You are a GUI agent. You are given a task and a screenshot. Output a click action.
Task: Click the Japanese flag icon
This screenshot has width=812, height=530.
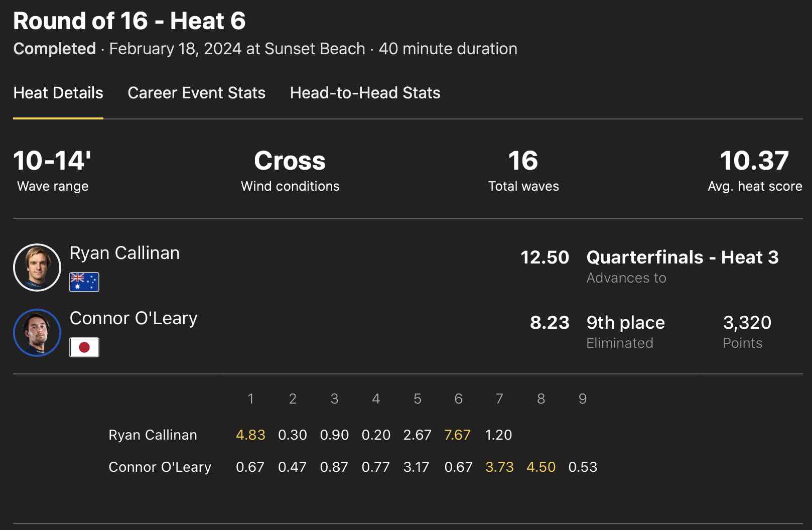pyautogui.click(x=84, y=347)
